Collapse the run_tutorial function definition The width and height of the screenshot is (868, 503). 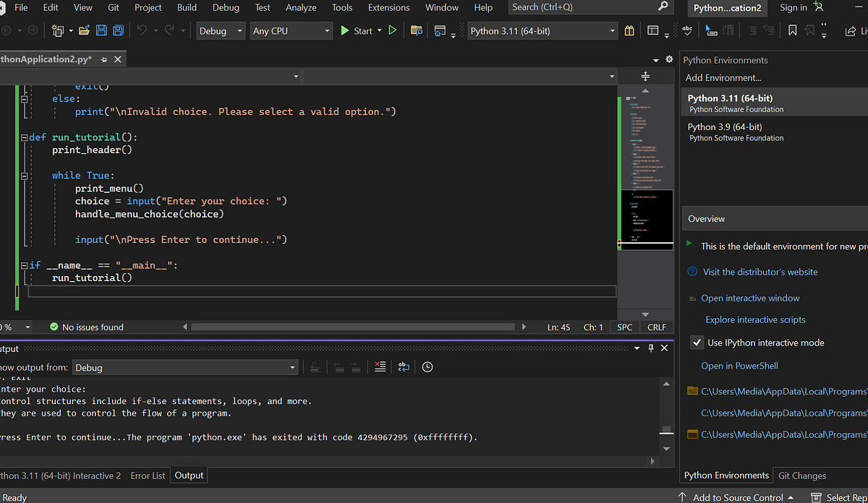pyautogui.click(x=24, y=137)
